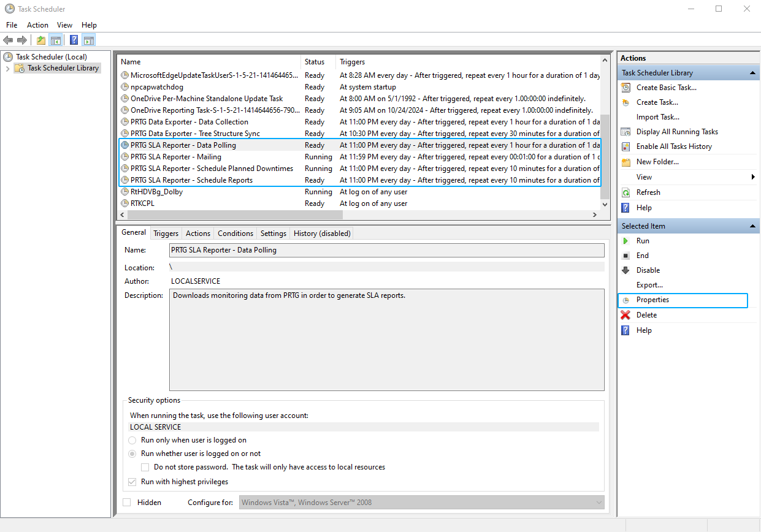Image resolution: width=761 pixels, height=532 pixels.
Task: Open the Help menu in menu bar
Action: pos(89,25)
